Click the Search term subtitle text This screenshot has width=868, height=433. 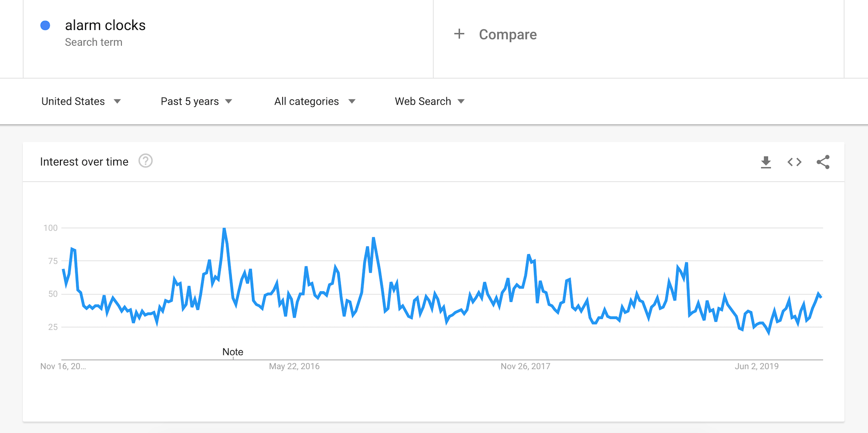click(94, 42)
